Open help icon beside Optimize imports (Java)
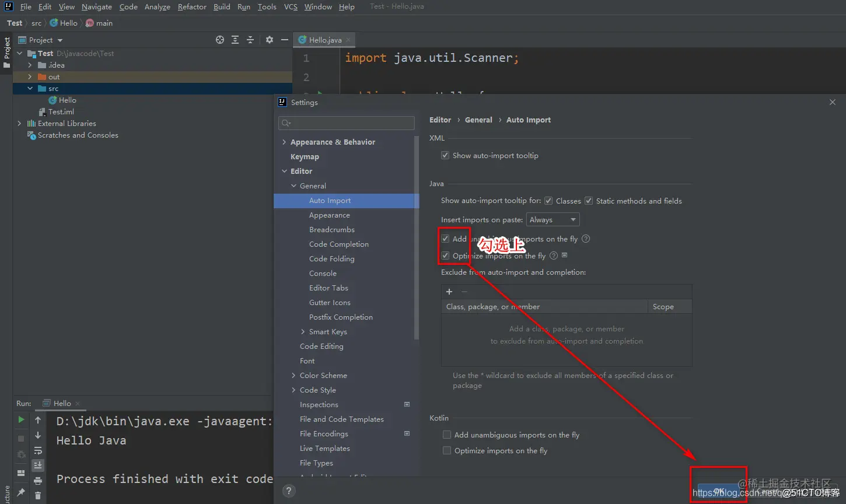This screenshot has height=504, width=846. 554,256
